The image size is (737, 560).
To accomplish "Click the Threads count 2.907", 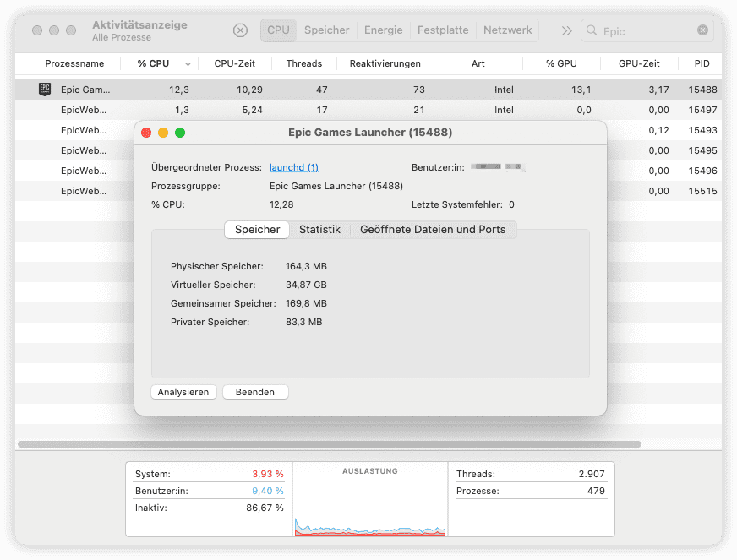I will (x=592, y=474).
